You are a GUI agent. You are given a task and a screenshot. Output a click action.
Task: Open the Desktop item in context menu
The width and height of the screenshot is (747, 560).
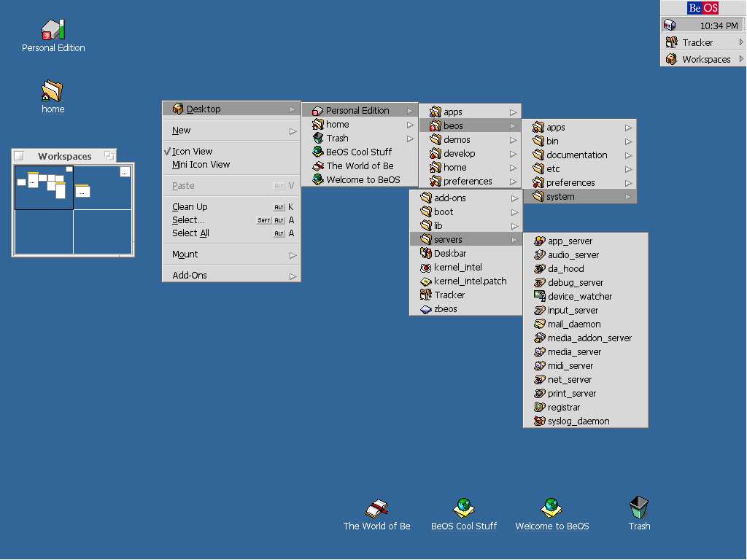click(x=231, y=109)
